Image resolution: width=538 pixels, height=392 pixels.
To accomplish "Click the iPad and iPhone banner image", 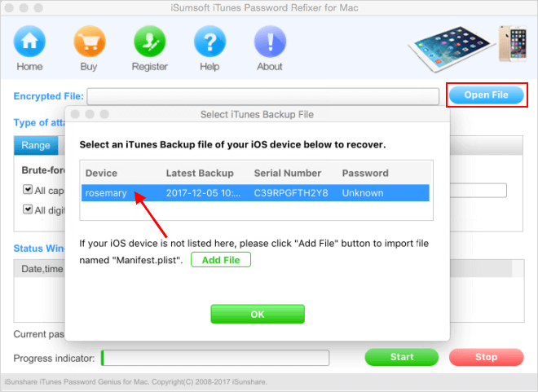I will [467, 48].
